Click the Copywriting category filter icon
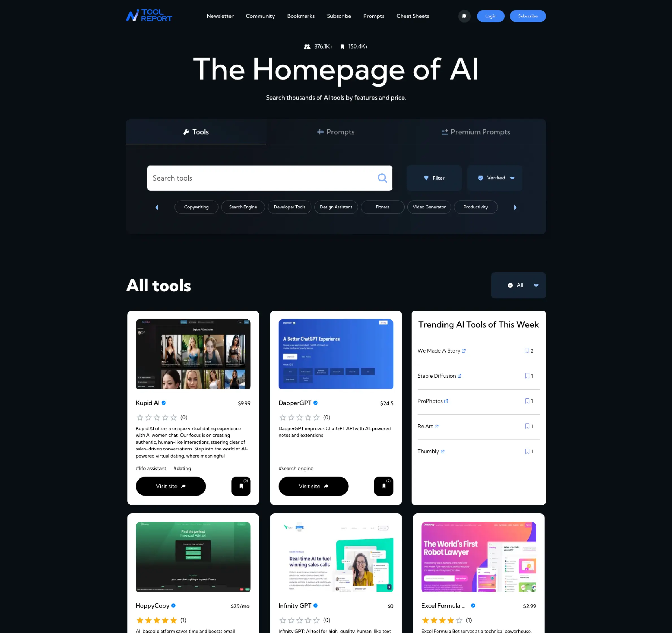Screen dimensions: 672x633 tap(196, 207)
